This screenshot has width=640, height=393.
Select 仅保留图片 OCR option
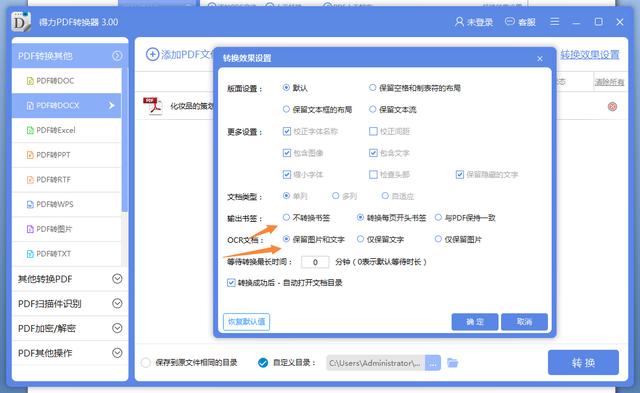pos(438,239)
